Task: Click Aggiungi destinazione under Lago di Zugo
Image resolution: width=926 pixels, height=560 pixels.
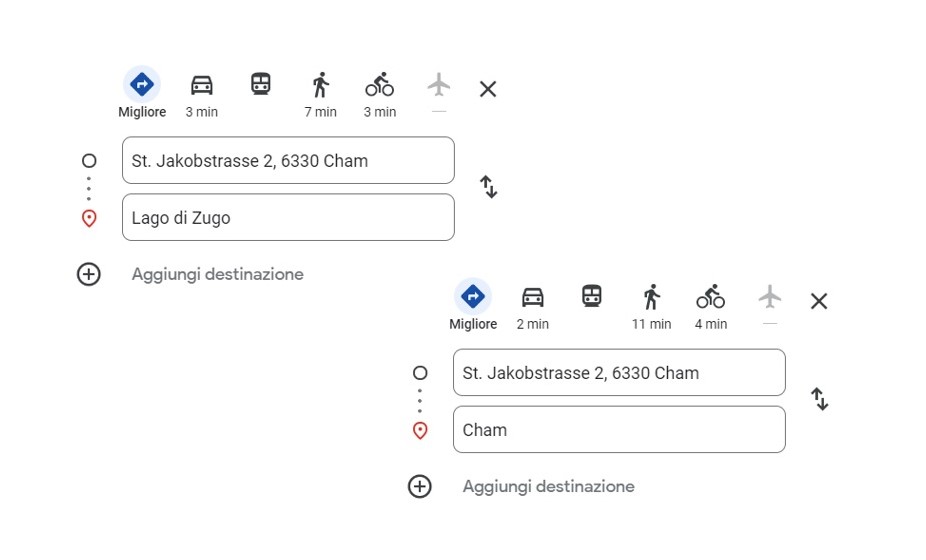Action: (x=217, y=274)
